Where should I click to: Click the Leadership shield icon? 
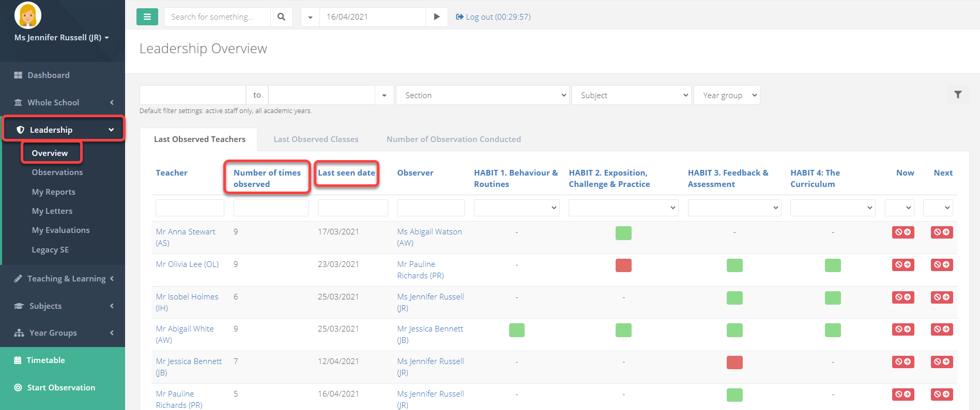pos(20,130)
